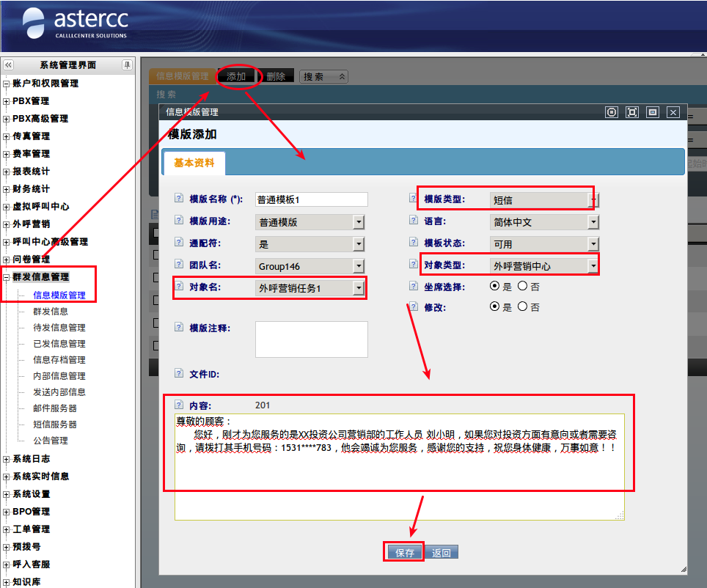
Task: Select 否 for 坐席选择
Action: click(x=523, y=286)
